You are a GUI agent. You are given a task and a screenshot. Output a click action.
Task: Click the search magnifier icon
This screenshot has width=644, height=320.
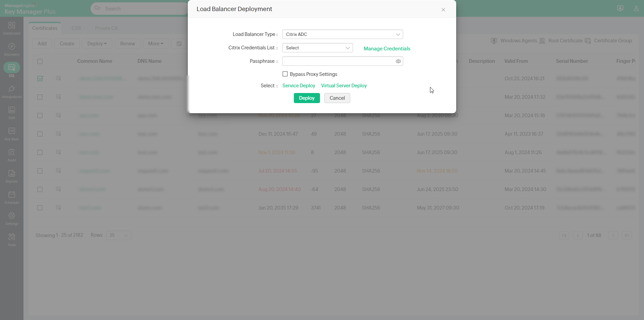tap(98, 8)
